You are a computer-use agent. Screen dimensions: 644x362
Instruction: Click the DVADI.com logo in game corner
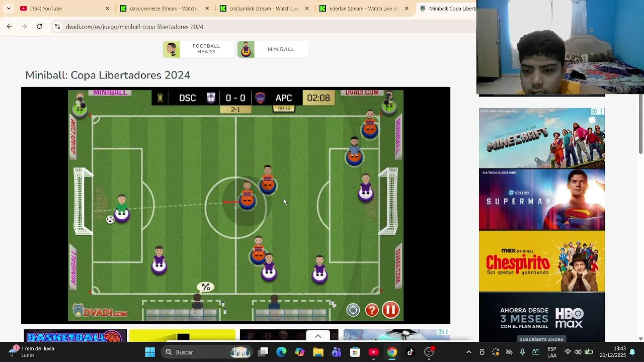tap(99, 311)
